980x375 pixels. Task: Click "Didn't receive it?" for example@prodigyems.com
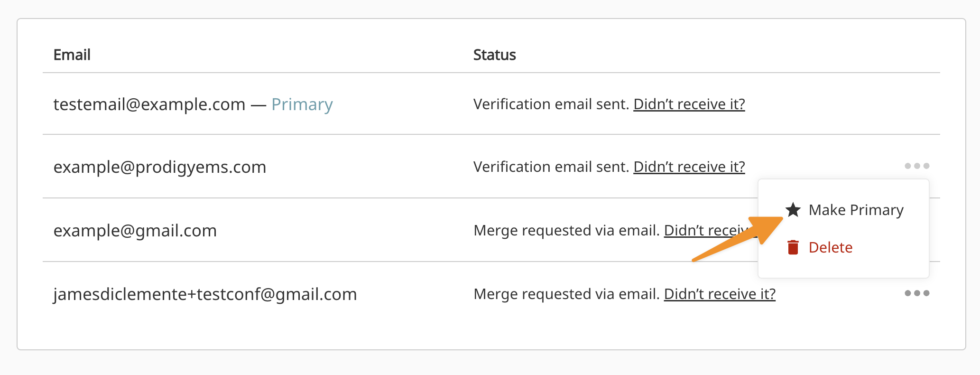click(x=689, y=167)
